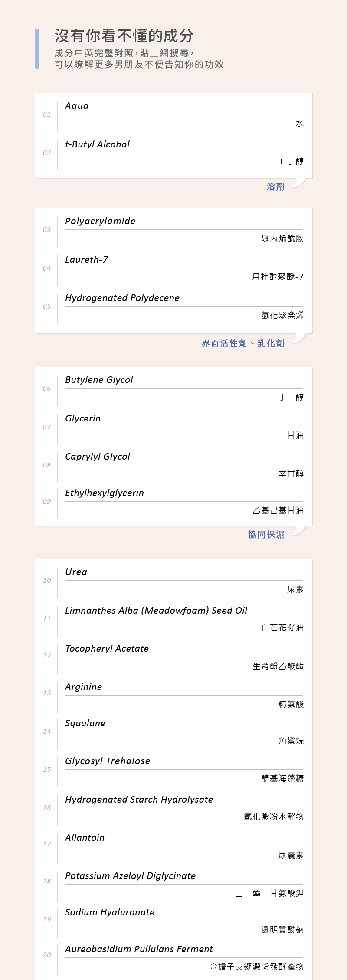Click the 溶劑 category label
Image resolution: width=347 pixels, height=980 pixels.
(275, 187)
